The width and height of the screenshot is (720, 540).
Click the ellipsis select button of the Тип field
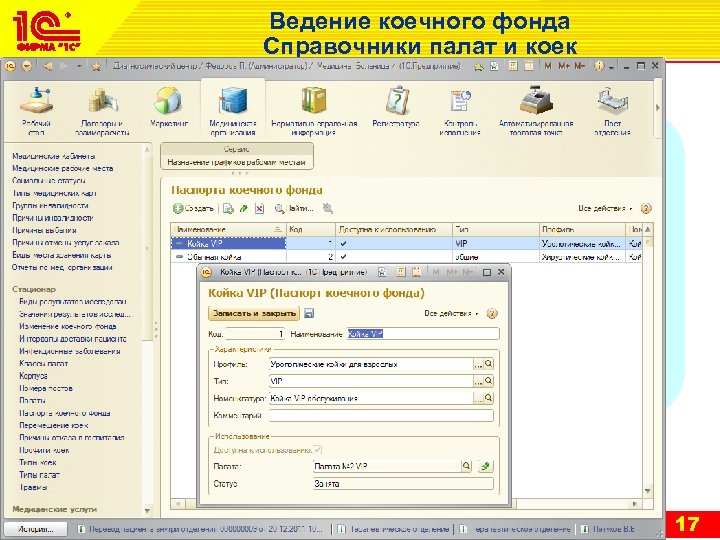(478, 381)
